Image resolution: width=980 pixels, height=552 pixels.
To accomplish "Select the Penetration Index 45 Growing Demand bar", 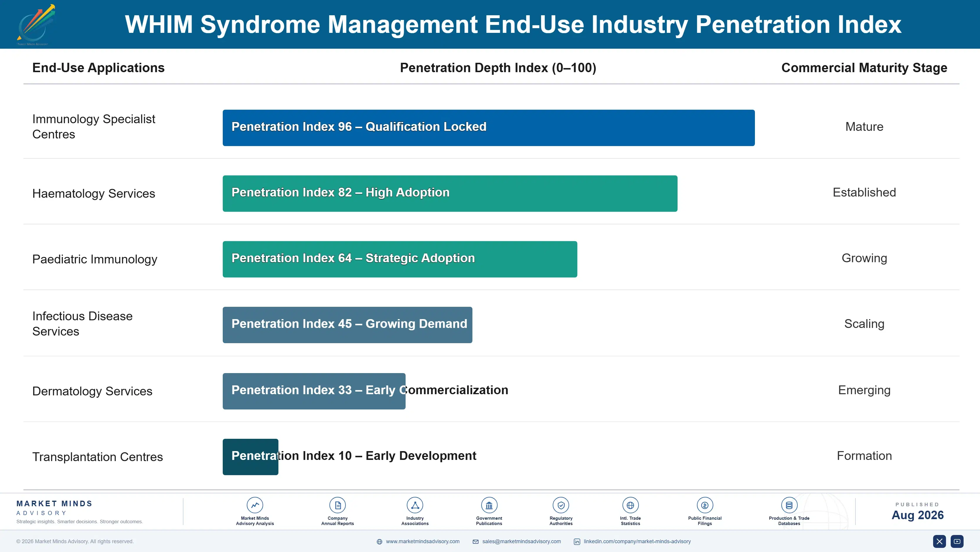I will (x=347, y=325).
